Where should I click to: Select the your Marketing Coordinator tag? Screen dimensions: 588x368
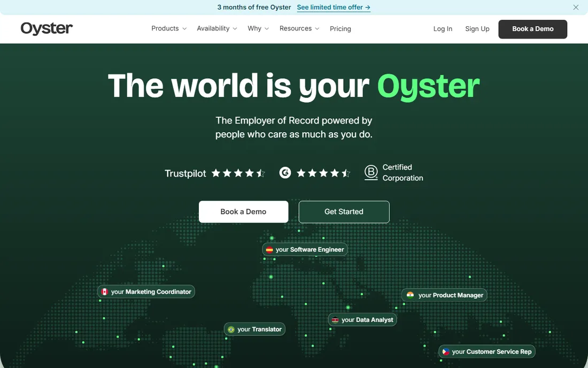146,292
